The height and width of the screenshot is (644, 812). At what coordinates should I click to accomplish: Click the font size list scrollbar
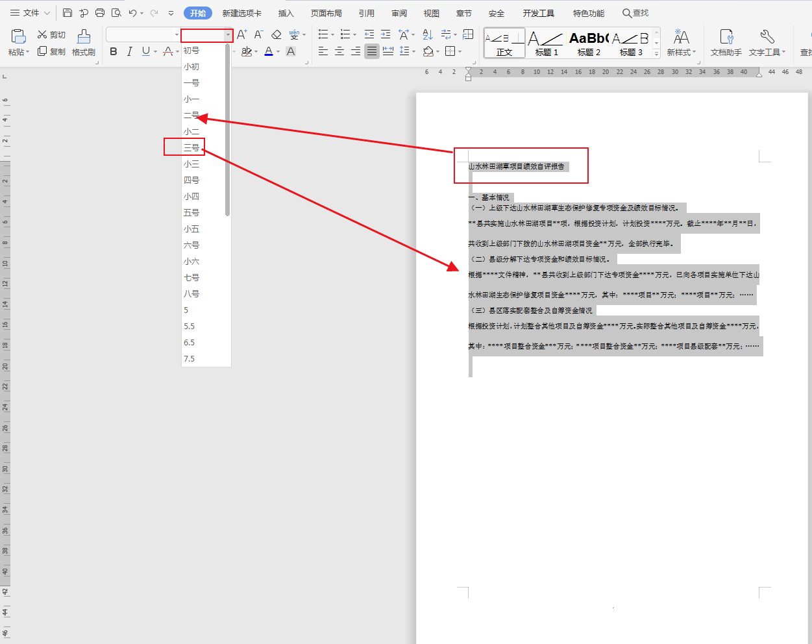(x=227, y=130)
